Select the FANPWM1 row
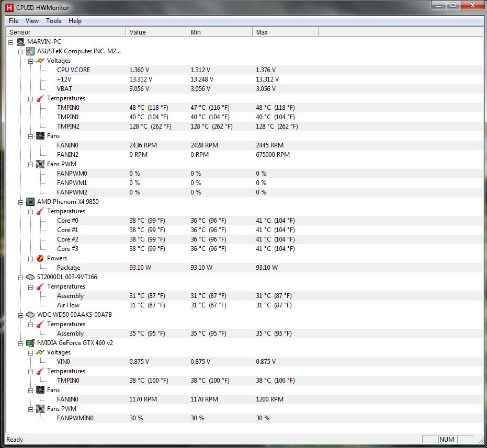The height and width of the screenshot is (448, 487). tap(269, 183)
